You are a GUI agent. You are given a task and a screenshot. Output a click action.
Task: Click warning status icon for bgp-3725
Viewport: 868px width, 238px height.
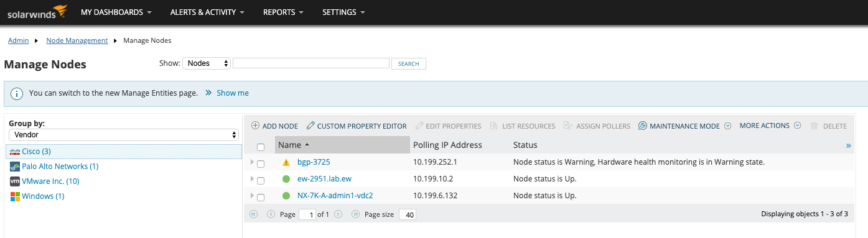point(286,162)
